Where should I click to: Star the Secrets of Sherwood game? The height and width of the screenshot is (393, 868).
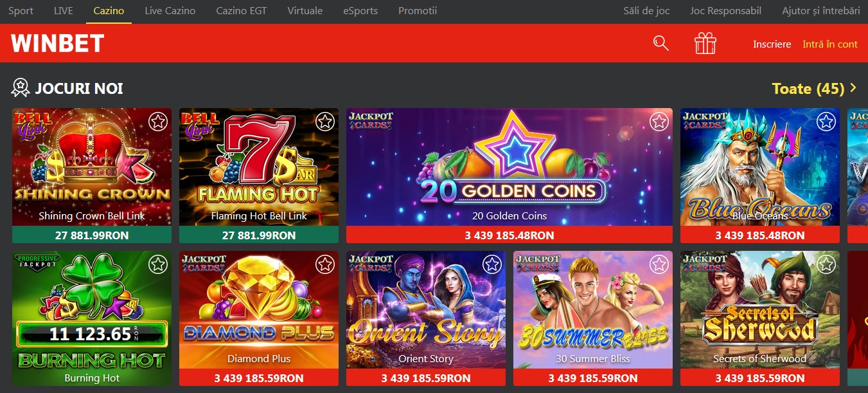tap(826, 264)
